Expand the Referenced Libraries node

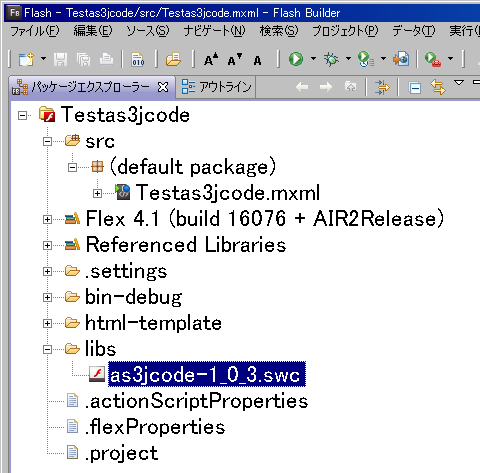pyautogui.click(x=47, y=246)
